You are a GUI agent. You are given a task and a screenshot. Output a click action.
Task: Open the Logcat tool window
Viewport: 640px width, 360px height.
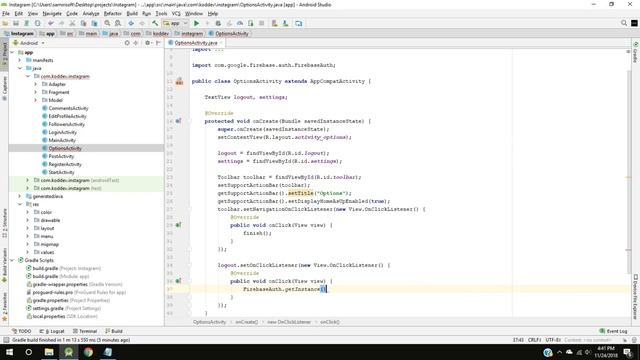point(52,331)
